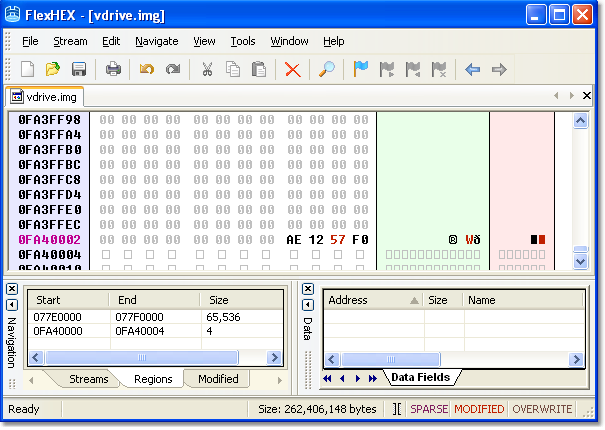Switch to the Modified tab
The height and width of the screenshot is (430, 605).
[x=218, y=379]
